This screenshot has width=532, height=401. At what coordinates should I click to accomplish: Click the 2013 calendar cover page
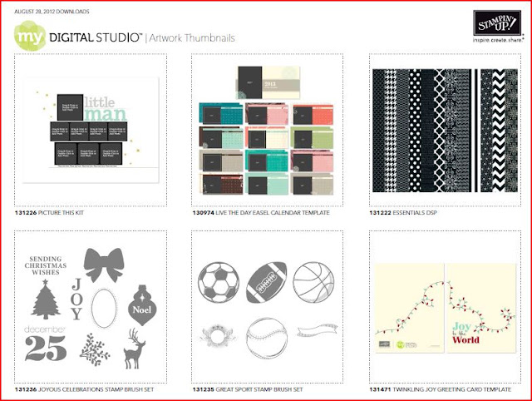pyautogui.click(x=268, y=82)
